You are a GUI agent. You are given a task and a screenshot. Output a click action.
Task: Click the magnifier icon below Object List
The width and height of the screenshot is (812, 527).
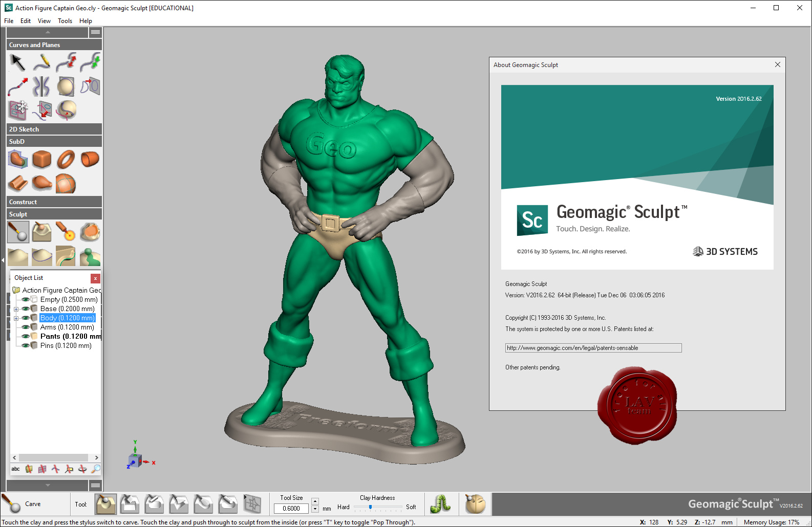96,469
